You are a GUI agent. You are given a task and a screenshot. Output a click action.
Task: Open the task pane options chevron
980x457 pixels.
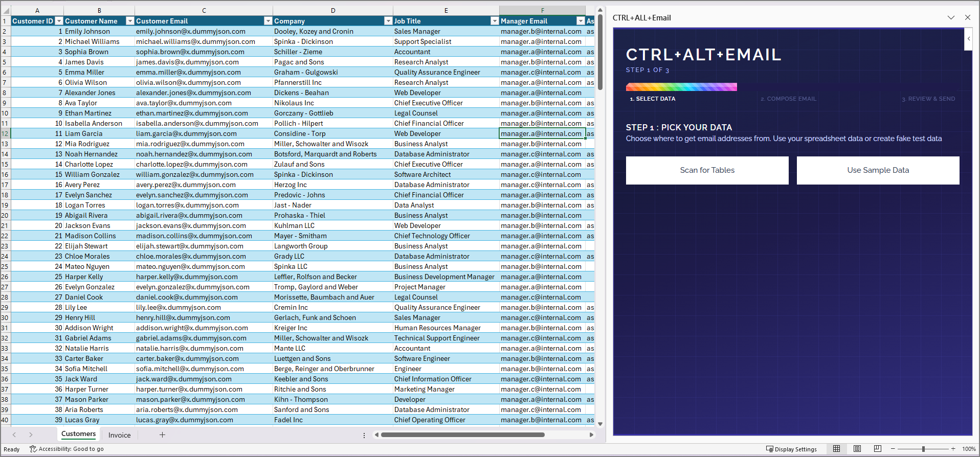(x=951, y=17)
